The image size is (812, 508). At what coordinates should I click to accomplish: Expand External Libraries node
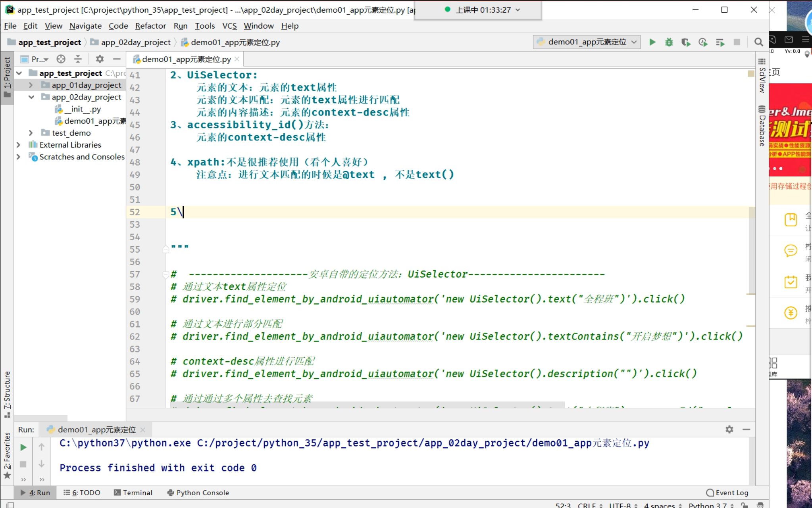point(18,145)
